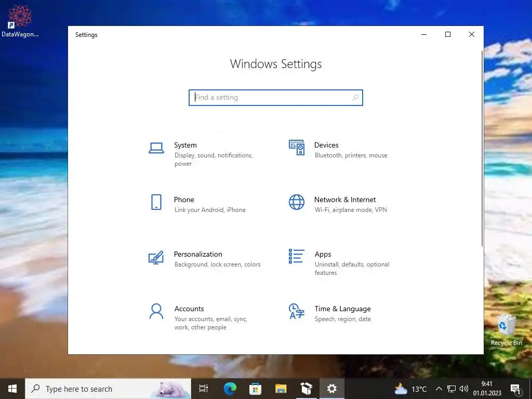Click the network icon in system tray

click(x=451, y=389)
